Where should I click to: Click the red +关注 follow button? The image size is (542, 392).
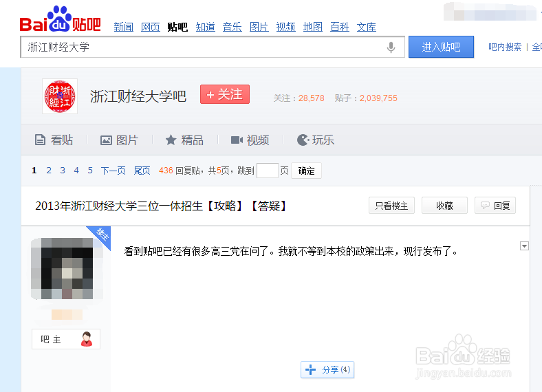click(225, 94)
